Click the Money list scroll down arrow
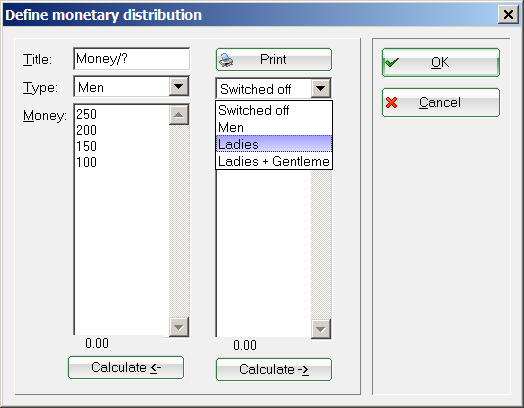Screen dimensions: 524x408 click(x=179, y=327)
